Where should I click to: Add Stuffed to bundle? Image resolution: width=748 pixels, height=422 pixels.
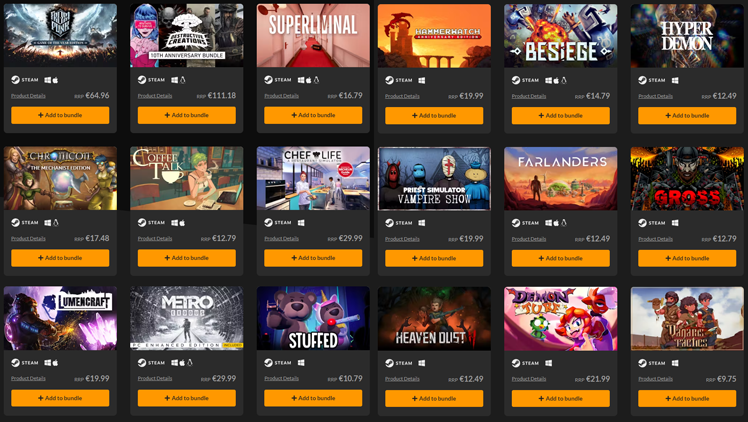(313, 398)
